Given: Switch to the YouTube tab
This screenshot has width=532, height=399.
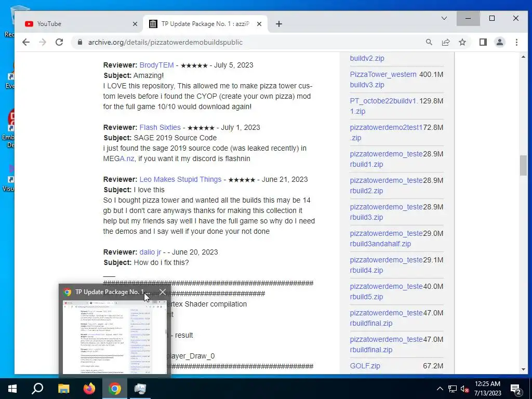Looking at the screenshot, I should pos(78,24).
